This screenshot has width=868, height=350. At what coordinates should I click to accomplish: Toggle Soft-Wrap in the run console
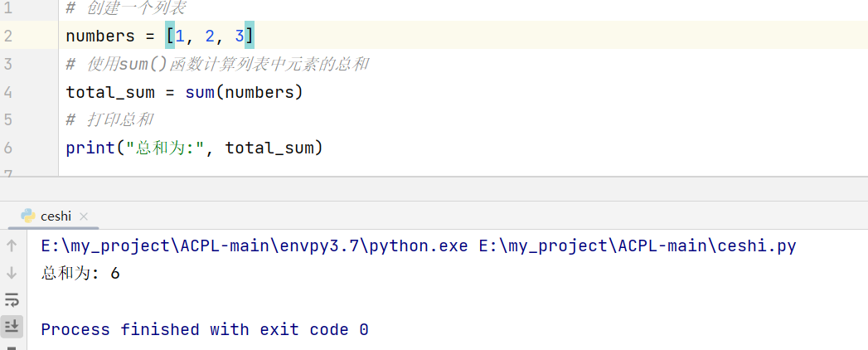click(x=12, y=299)
